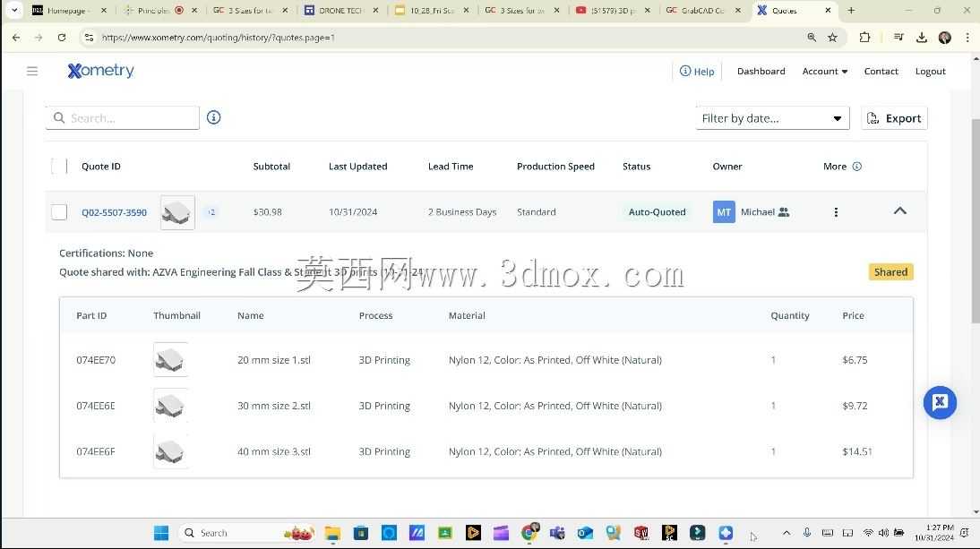The image size is (980, 549).
Task: Click the zoom magnifier icon in address bar
Action: tap(812, 38)
